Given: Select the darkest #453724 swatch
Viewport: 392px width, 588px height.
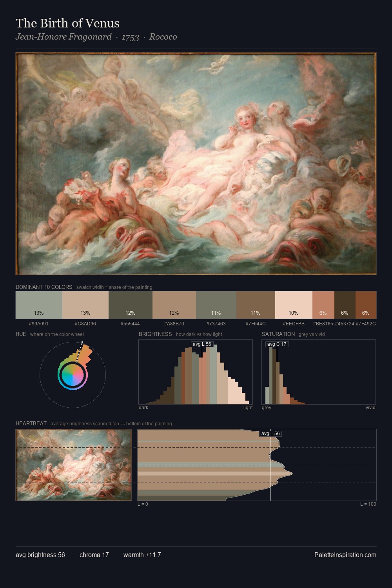Looking at the screenshot, I should click(345, 305).
